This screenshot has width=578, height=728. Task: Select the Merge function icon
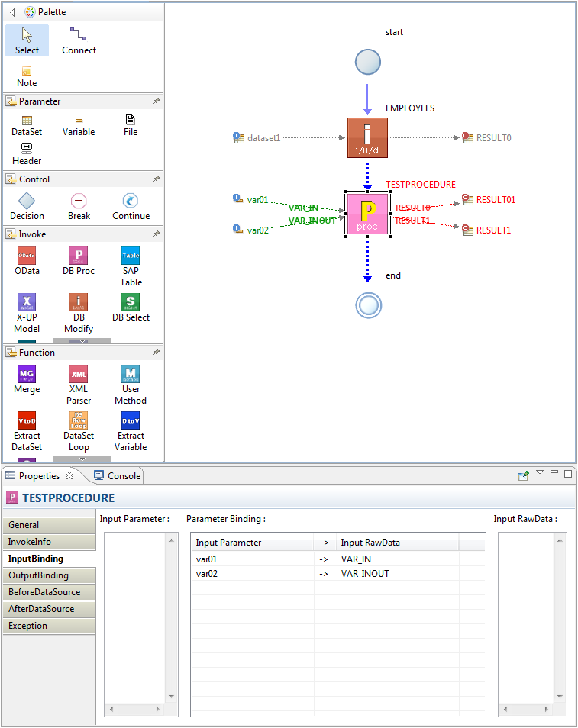(27, 375)
